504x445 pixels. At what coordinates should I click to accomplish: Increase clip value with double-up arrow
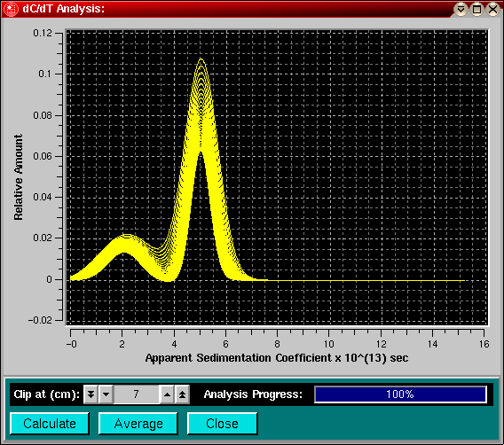(182, 394)
